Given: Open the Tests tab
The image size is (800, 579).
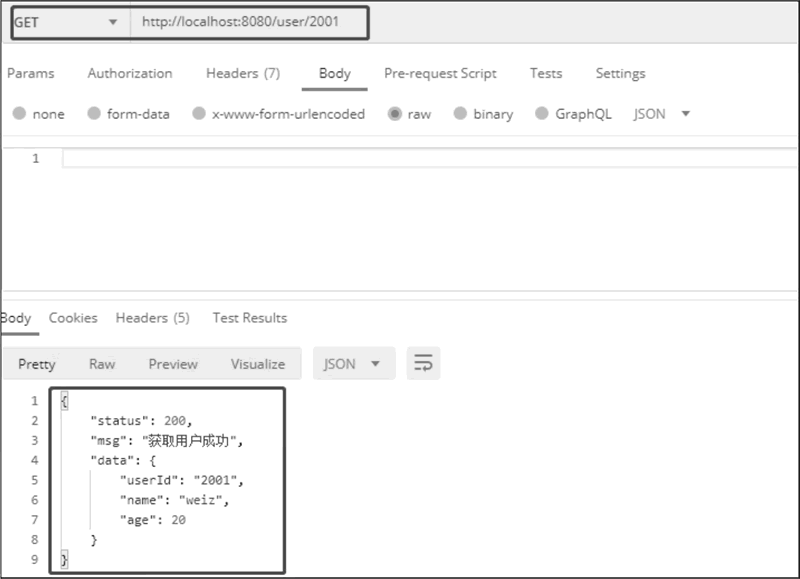Looking at the screenshot, I should click(x=546, y=73).
